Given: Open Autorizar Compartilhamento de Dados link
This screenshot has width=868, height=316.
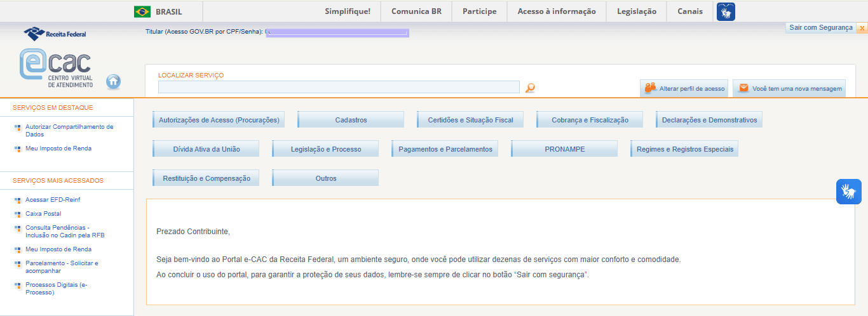Looking at the screenshot, I should 69,131.
